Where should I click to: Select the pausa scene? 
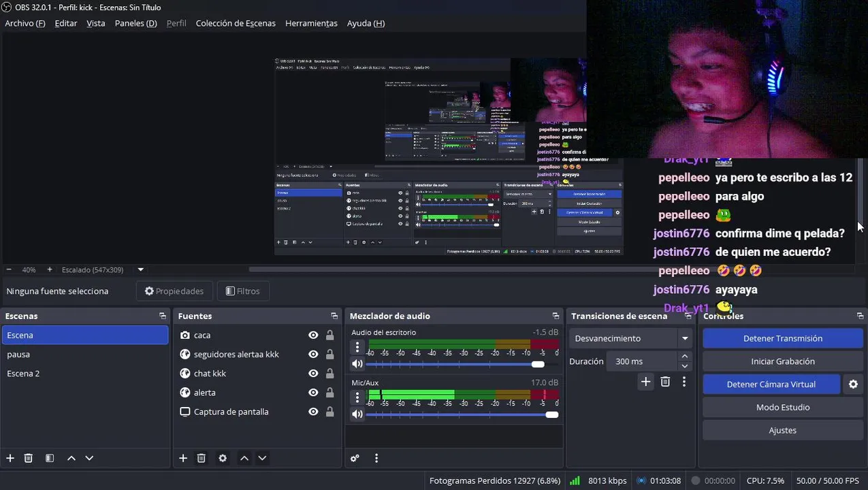[85, 354]
